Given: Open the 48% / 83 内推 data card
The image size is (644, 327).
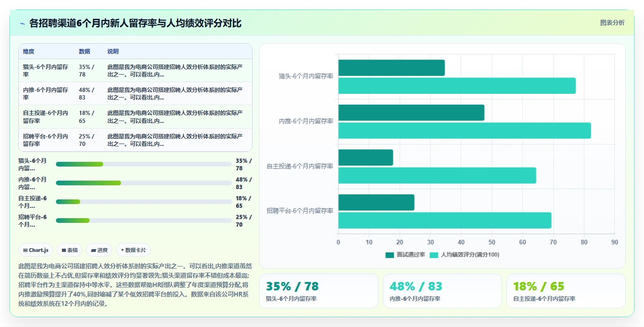Looking at the screenshot, I should click(x=442, y=291).
